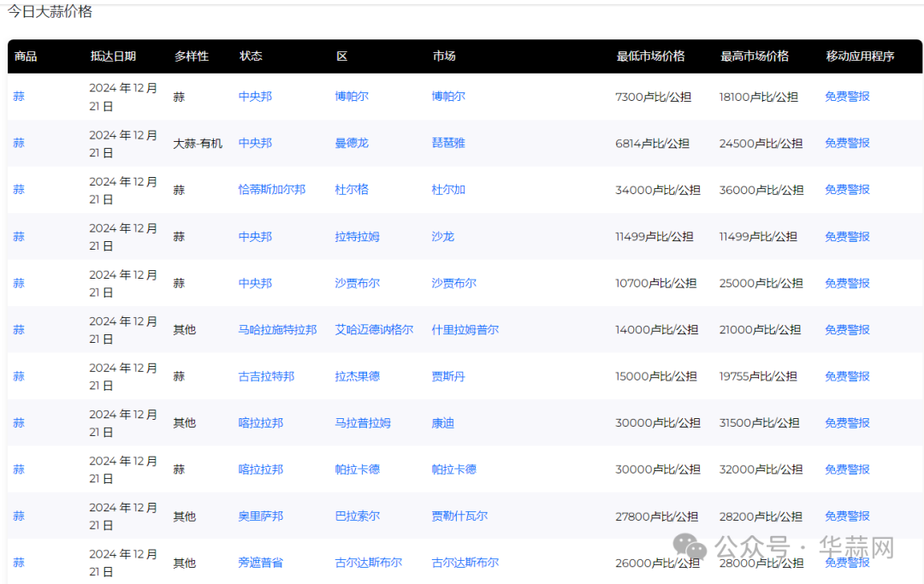This screenshot has height=584, width=924.
Task: Open the 琵琶雅 market link
Action: pyautogui.click(x=448, y=143)
